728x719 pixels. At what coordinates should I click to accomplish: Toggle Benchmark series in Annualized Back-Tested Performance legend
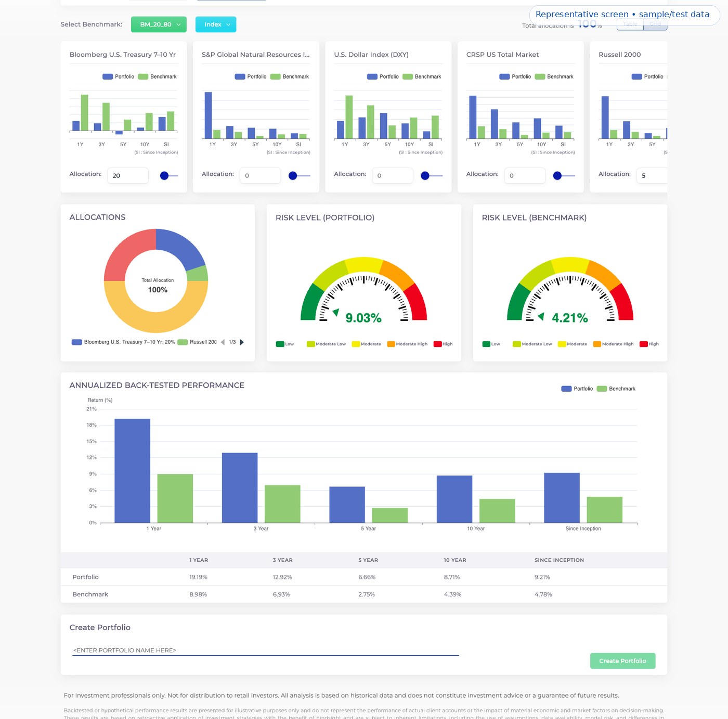pyautogui.click(x=616, y=389)
